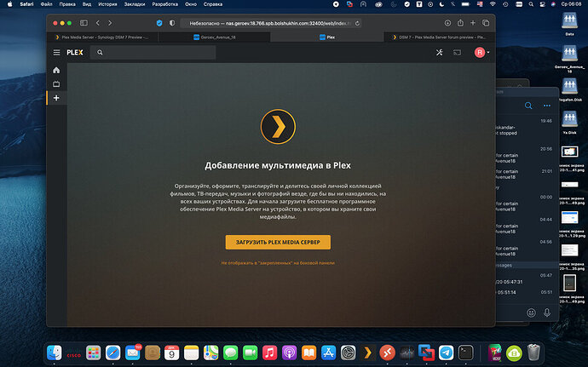Open three-dots menu in background chat window
The height and width of the screenshot is (367, 588).
coord(547,106)
